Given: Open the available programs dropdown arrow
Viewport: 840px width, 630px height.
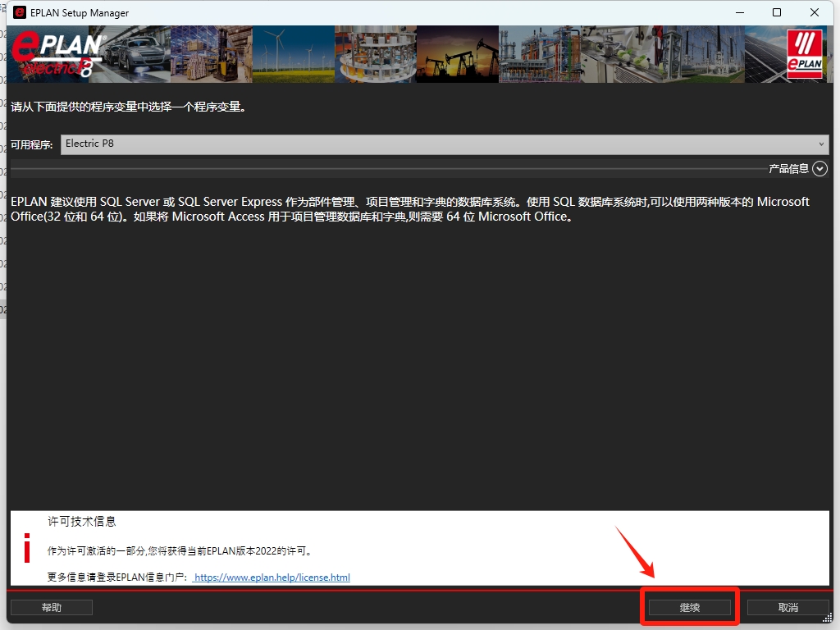Looking at the screenshot, I should point(821,144).
